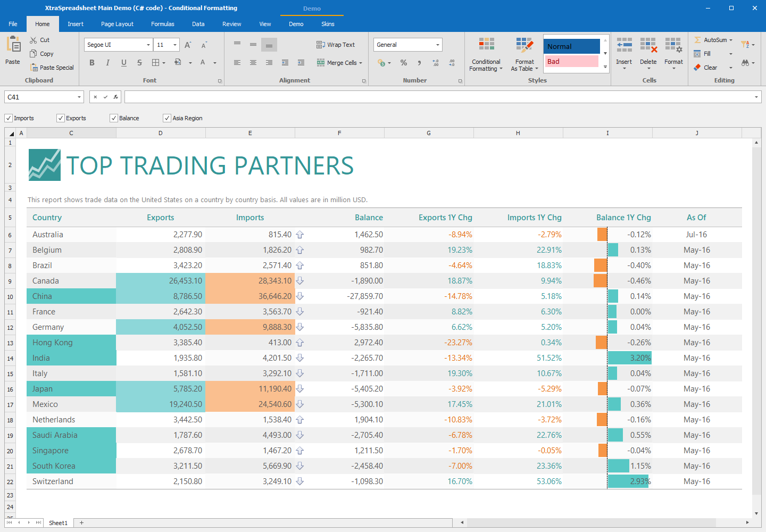Click the Underline formatting icon

point(123,62)
